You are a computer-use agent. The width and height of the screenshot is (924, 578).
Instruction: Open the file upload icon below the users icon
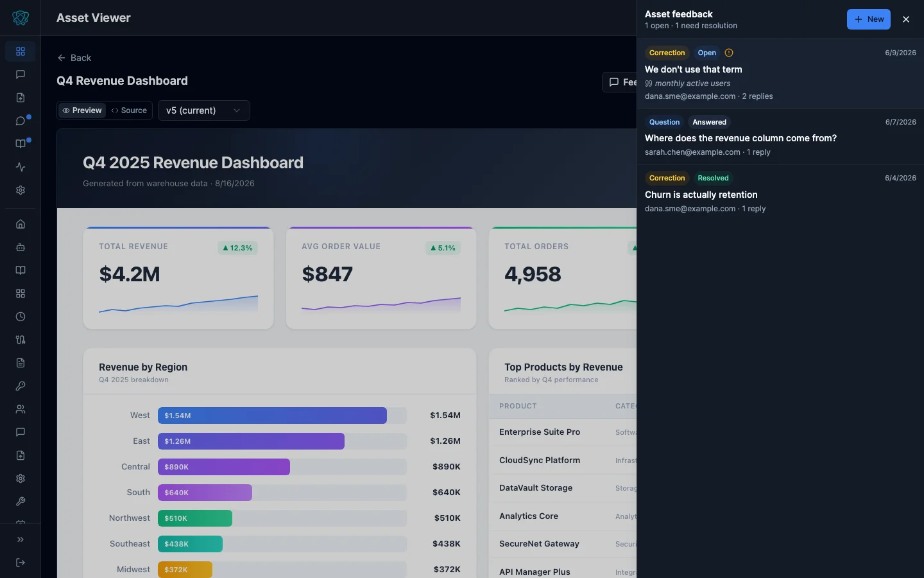21,455
